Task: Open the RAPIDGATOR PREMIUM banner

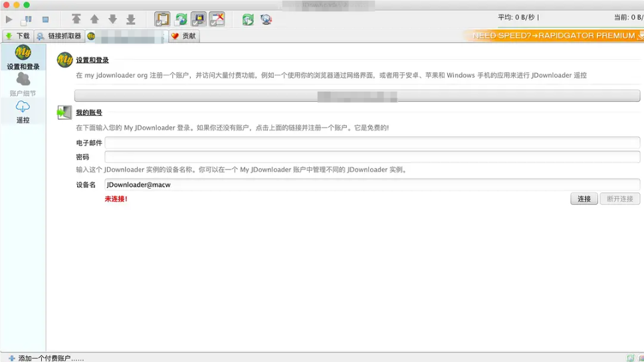Action: 553,36
